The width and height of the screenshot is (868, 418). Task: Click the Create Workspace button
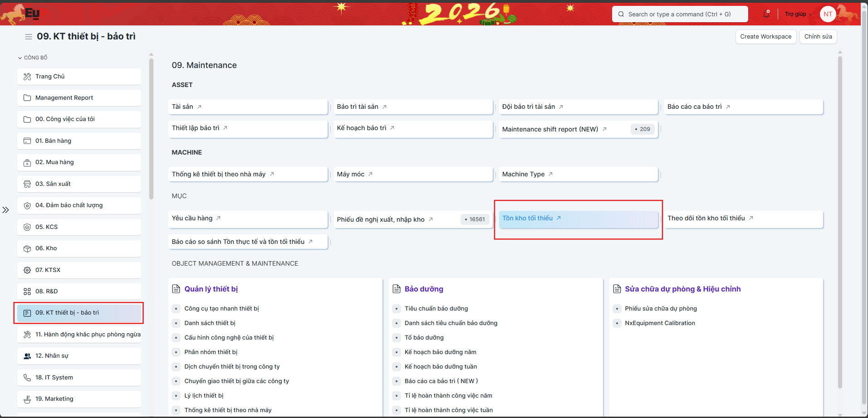[765, 37]
